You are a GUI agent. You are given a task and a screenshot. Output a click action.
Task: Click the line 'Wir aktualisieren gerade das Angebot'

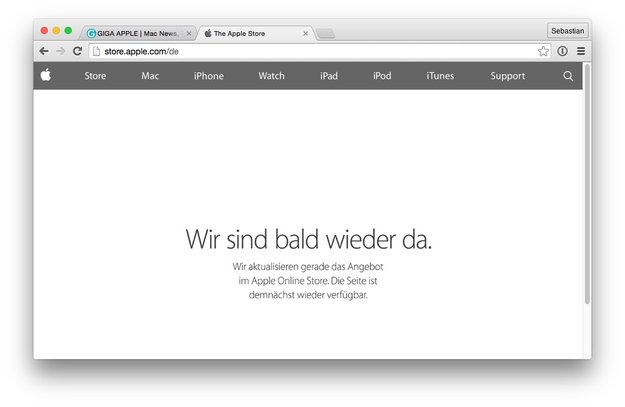click(308, 266)
